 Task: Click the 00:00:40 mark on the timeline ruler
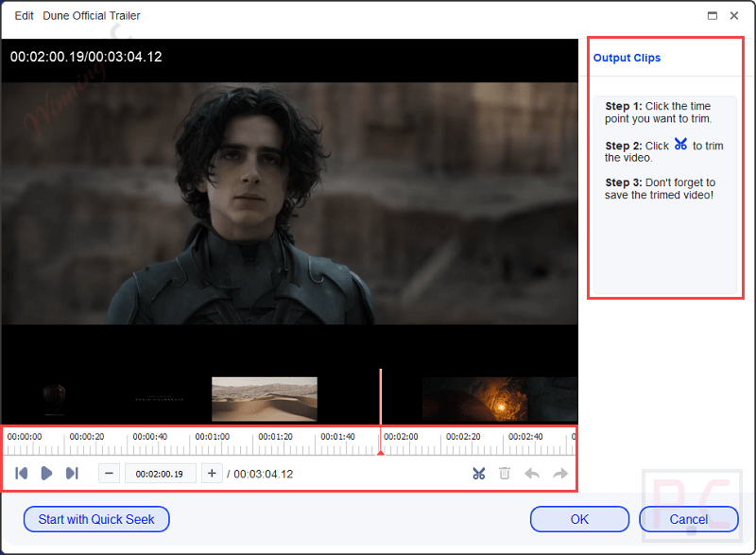(x=150, y=437)
